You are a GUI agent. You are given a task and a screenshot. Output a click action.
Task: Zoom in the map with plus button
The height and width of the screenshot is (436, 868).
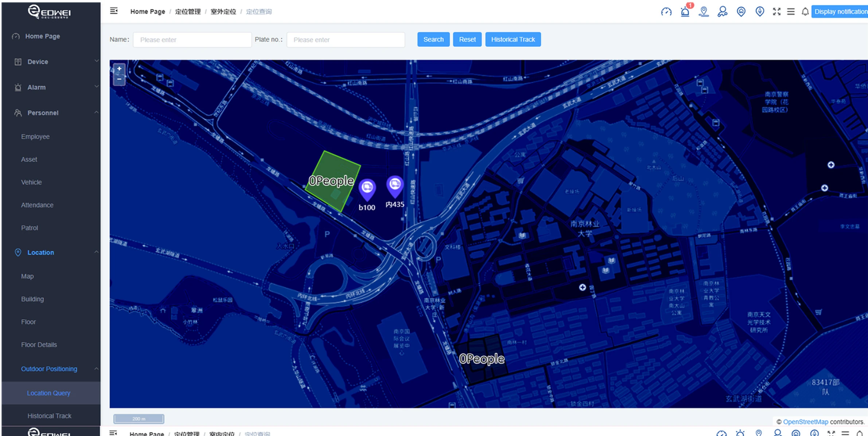(119, 69)
